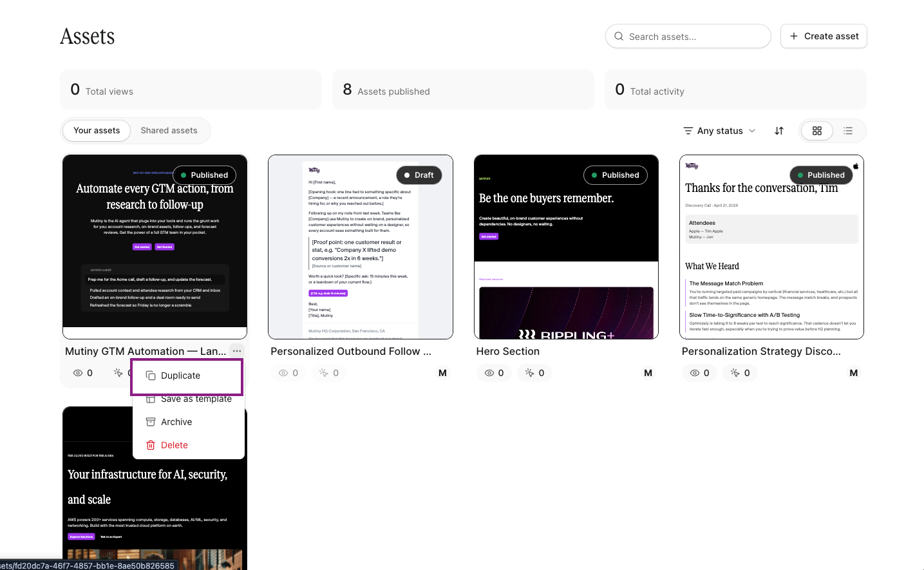Click the Personalization Strategy Disco title
Image resolution: width=924 pixels, height=570 pixels.
pyautogui.click(x=761, y=351)
